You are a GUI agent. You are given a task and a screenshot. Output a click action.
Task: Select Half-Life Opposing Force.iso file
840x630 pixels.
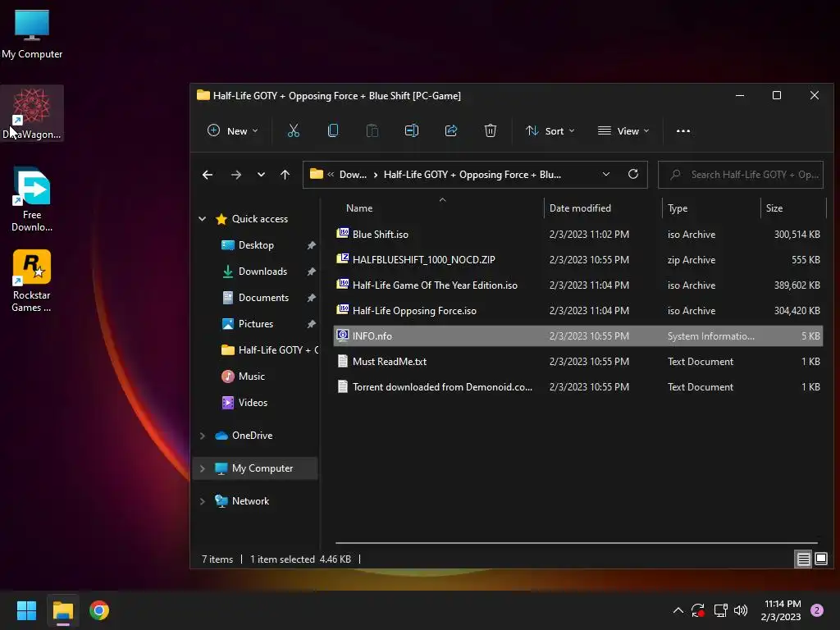(578, 311)
